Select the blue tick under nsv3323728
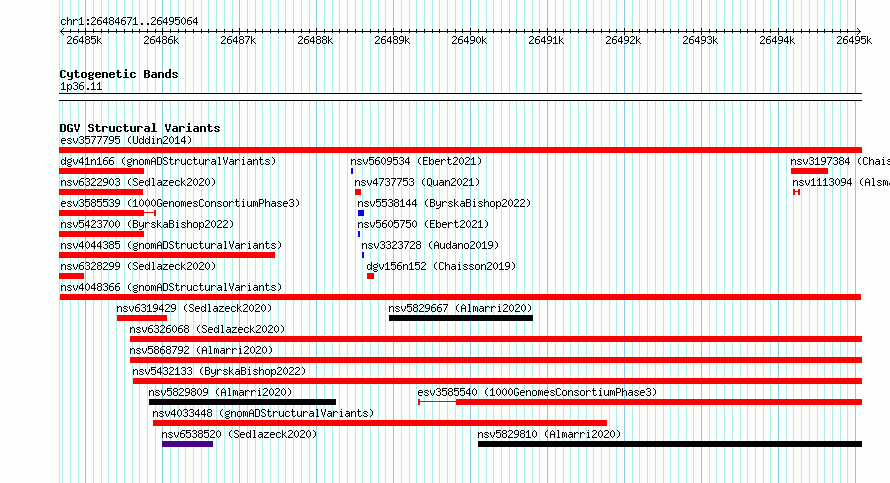 tap(363, 255)
